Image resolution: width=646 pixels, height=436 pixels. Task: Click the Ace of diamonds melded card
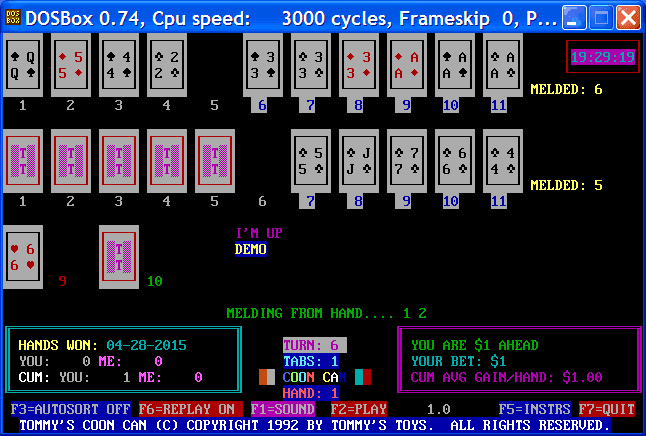pos(406,65)
